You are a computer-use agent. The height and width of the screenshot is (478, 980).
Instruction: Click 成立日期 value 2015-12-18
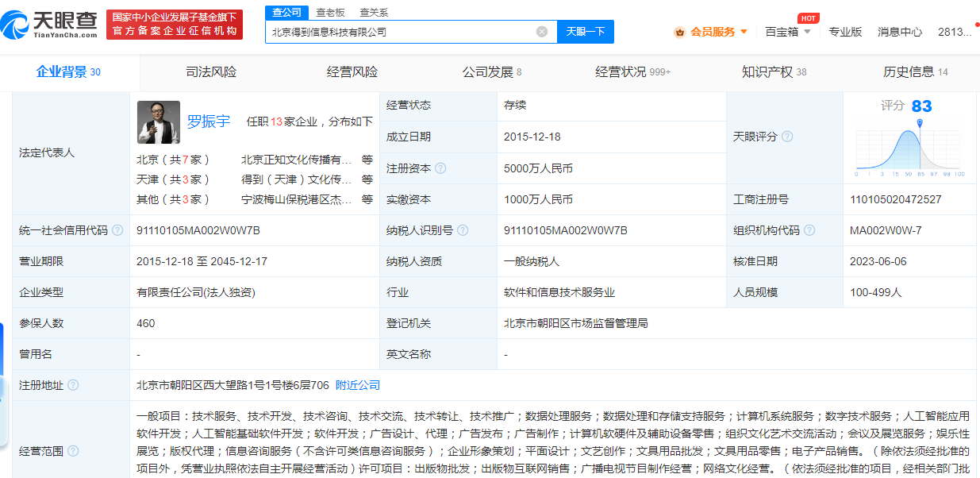pyautogui.click(x=532, y=137)
